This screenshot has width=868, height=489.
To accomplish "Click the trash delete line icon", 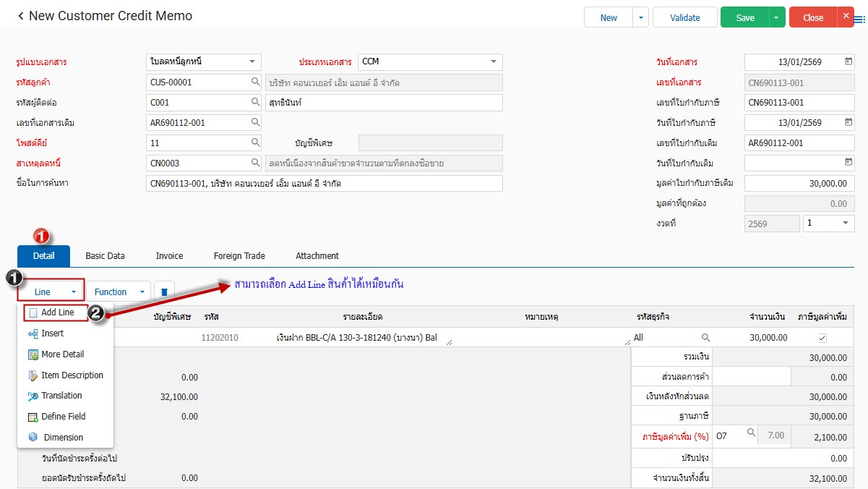I will coord(164,292).
